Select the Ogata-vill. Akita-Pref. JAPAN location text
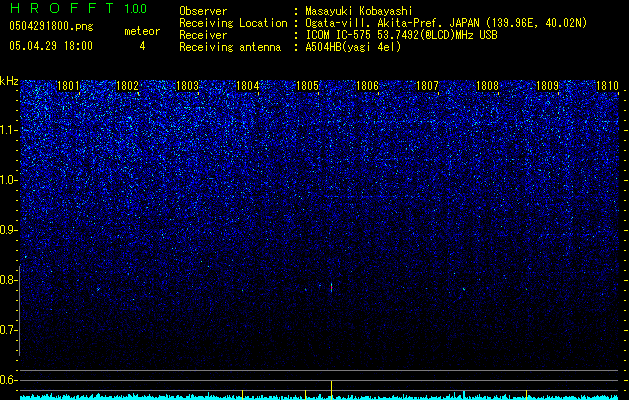The width and height of the screenshot is (629, 400). (x=446, y=23)
